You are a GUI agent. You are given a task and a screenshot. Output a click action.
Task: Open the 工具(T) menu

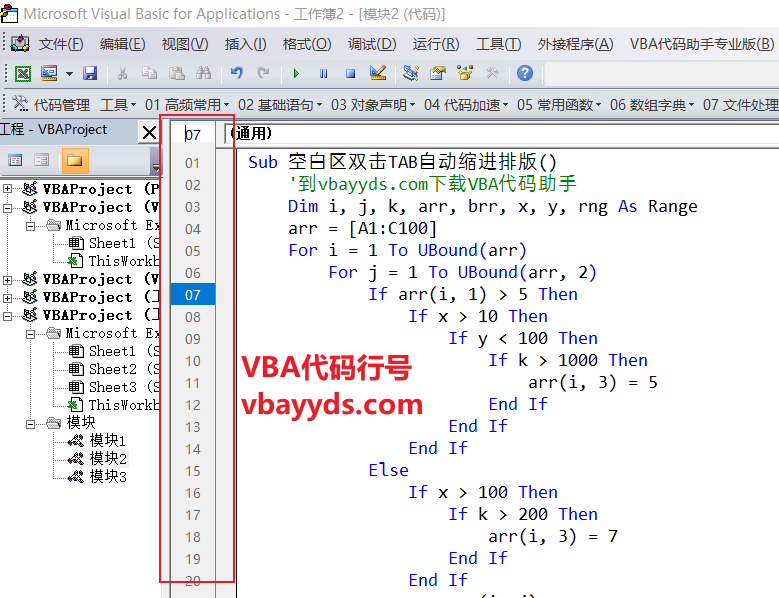coord(498,44)
